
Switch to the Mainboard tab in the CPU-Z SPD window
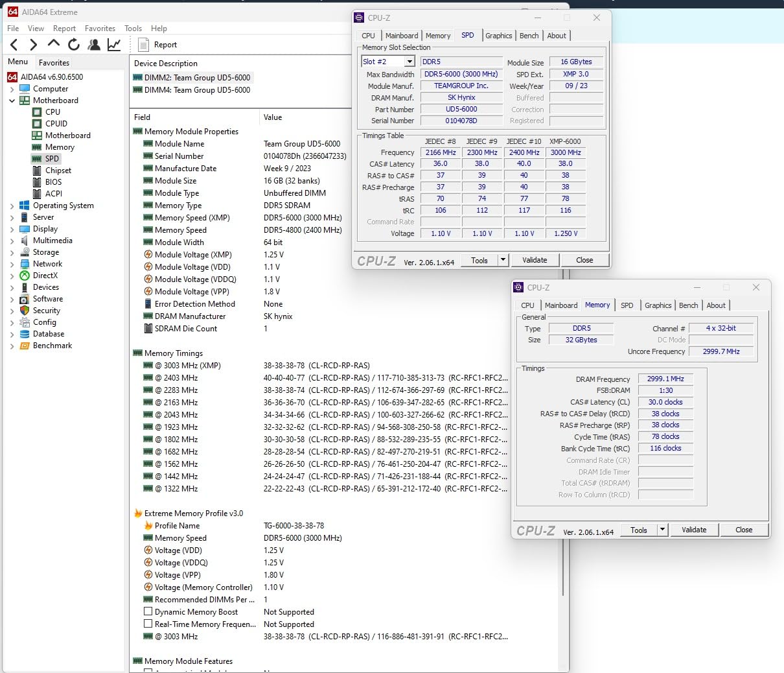(402, 36)
